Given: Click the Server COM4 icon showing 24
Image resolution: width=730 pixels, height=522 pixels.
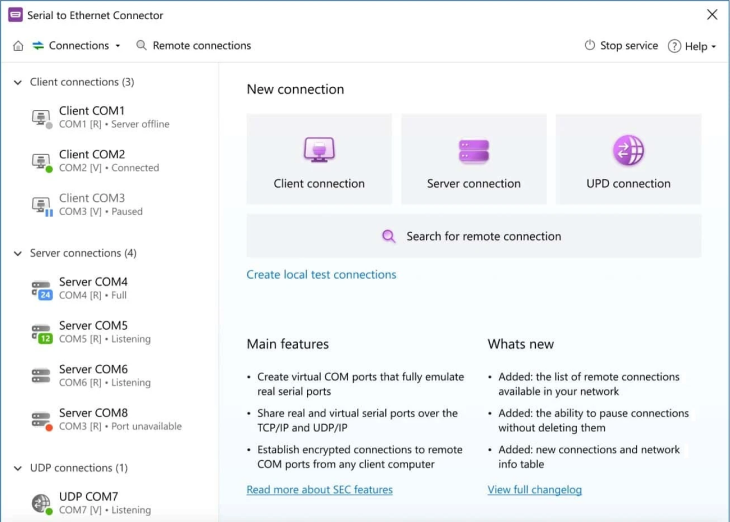Looking at the screenshot, I should tap(41, 290).
